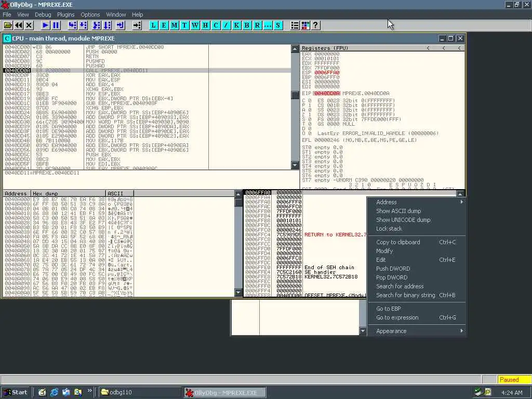The image size is (532, 399).
Task: Select Edit in the context menu
Action: [417, 260]
